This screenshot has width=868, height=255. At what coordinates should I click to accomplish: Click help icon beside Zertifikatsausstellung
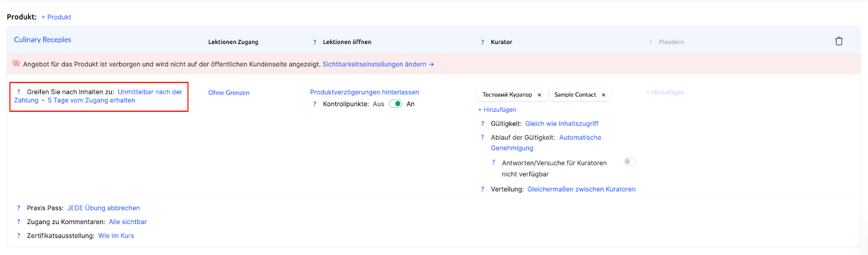point(18,236)
